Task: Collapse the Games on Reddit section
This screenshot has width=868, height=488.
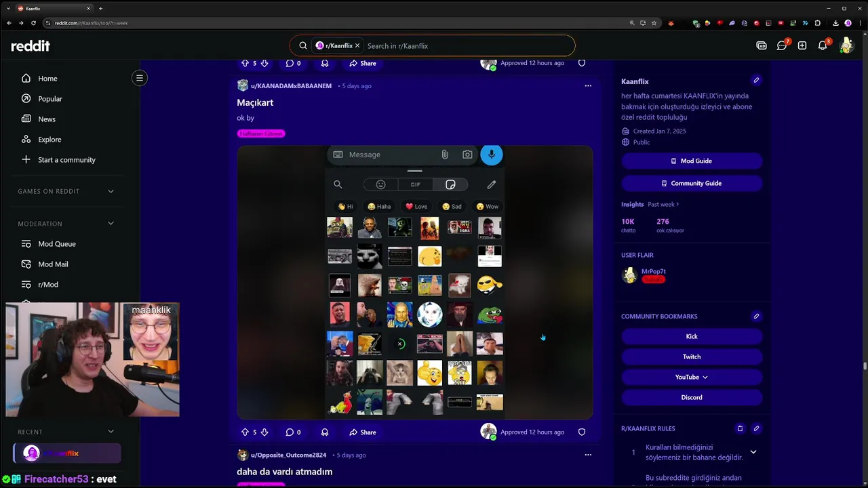Action: (x=111, y=191)
